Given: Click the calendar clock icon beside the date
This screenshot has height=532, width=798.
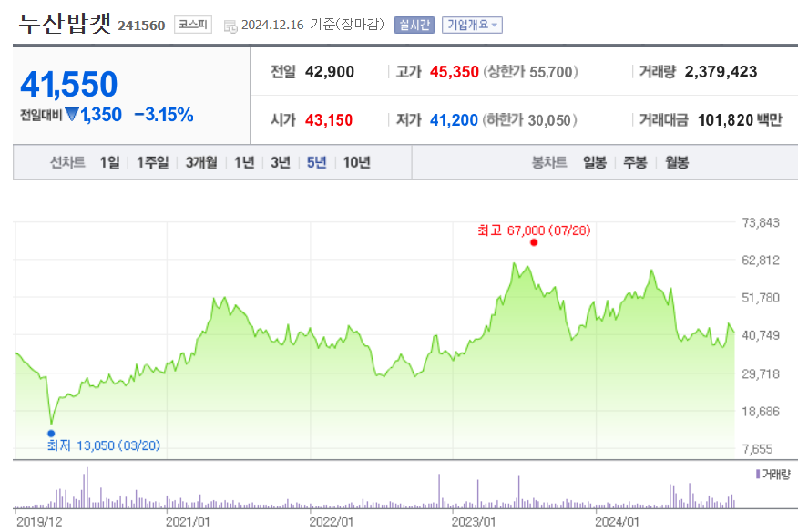Looking at the screenshot, I should coord(230,26).
